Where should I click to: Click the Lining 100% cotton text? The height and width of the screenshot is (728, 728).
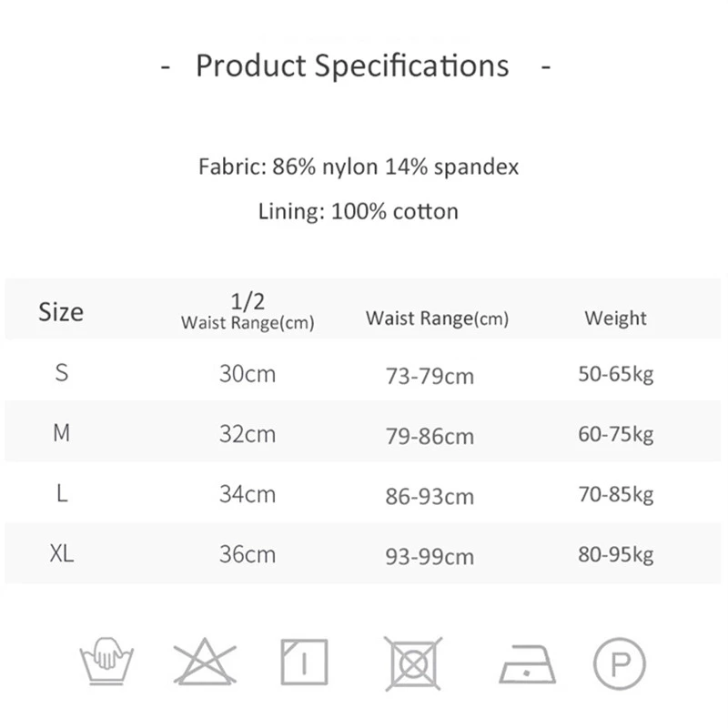coord(359,212)
